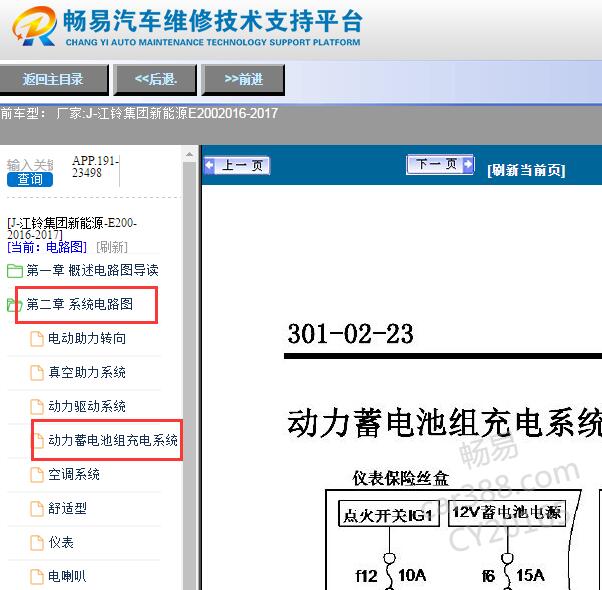Return to main directory via 返回主目录 button
Viewport: 602px width, 590px height.
53,79
